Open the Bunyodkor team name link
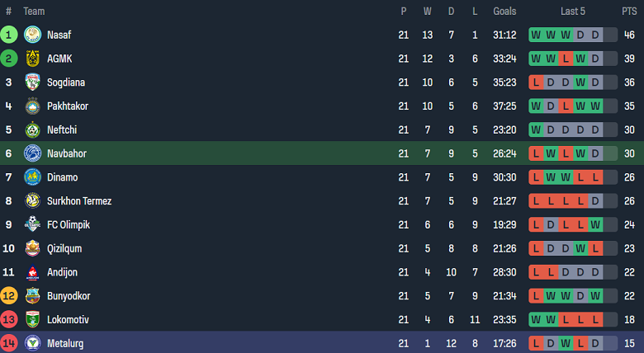The height and width of the screenshot is (353, 644). pyautogui.click(x=69, y=296)
